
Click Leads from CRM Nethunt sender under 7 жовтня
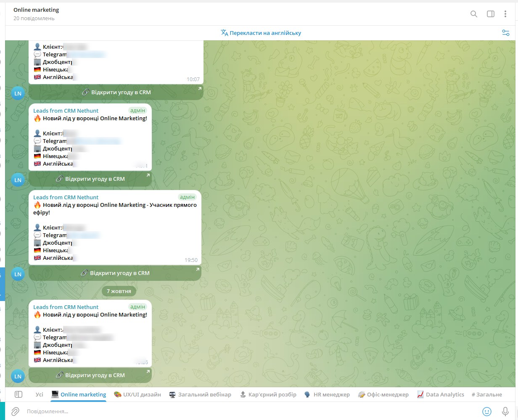(66, 307)
